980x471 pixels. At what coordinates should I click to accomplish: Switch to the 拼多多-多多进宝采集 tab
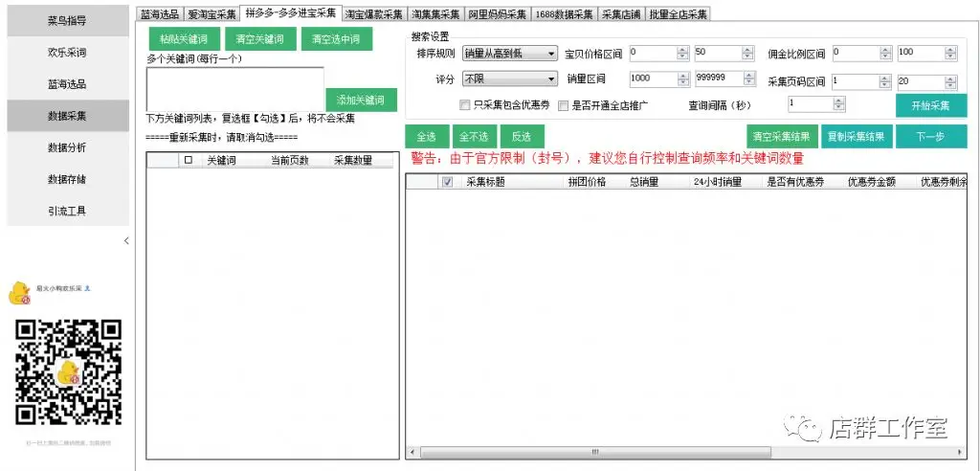coord(291,12)
